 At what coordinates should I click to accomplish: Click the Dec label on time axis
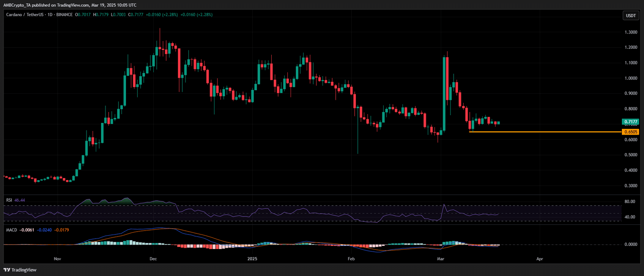[x=153, y=259]
